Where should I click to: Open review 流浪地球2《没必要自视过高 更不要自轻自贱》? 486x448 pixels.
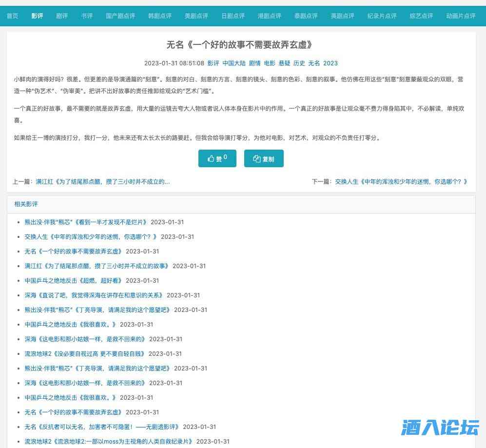pos(85,353)
